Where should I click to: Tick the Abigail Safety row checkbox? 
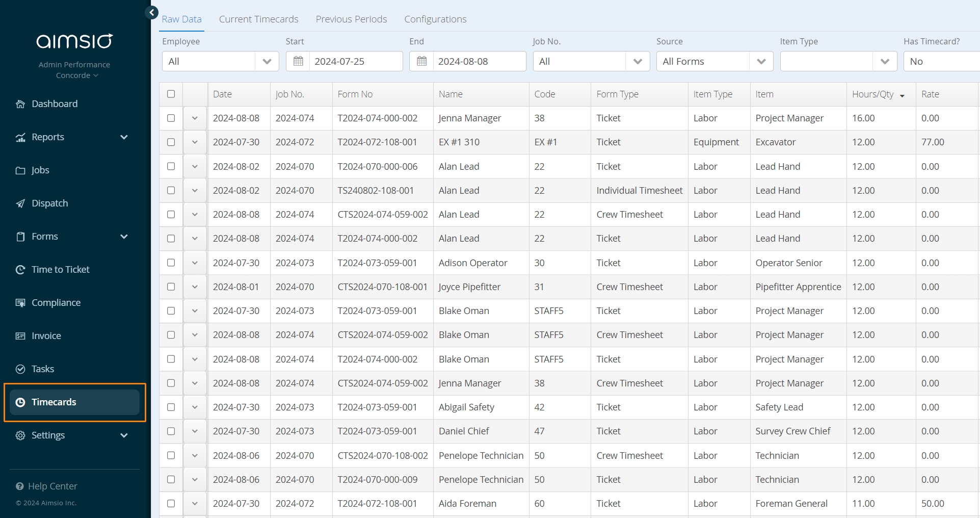pos(171,407)
